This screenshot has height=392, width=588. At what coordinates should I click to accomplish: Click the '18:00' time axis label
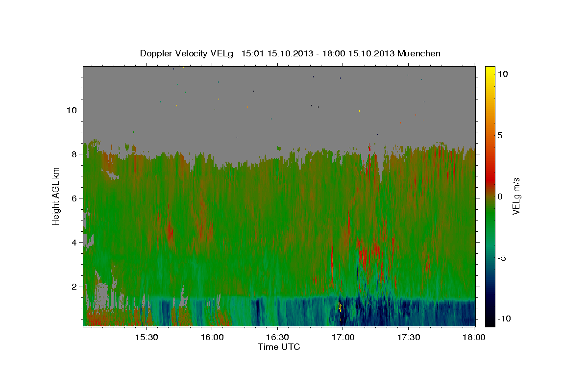(x=474, y=337)
